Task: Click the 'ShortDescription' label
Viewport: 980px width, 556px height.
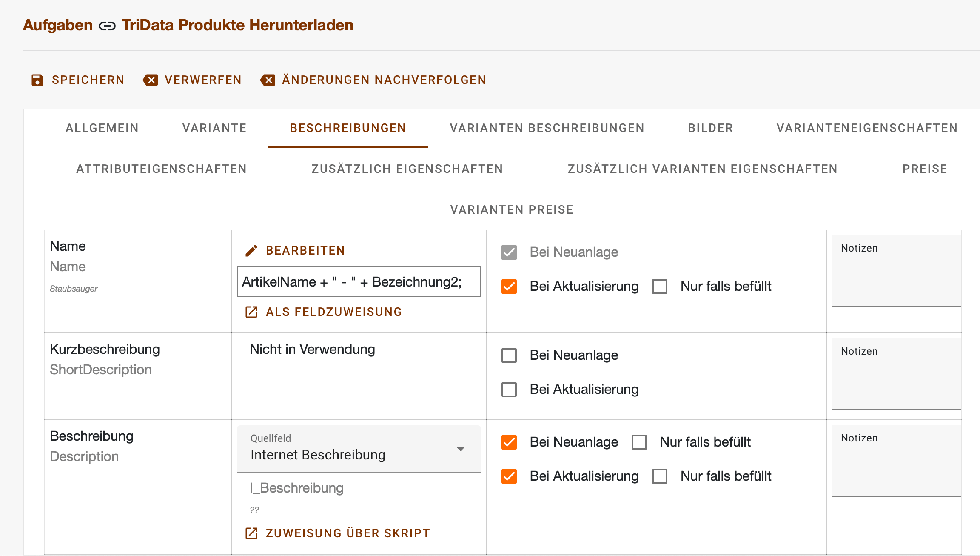Action: click(101, 370)
